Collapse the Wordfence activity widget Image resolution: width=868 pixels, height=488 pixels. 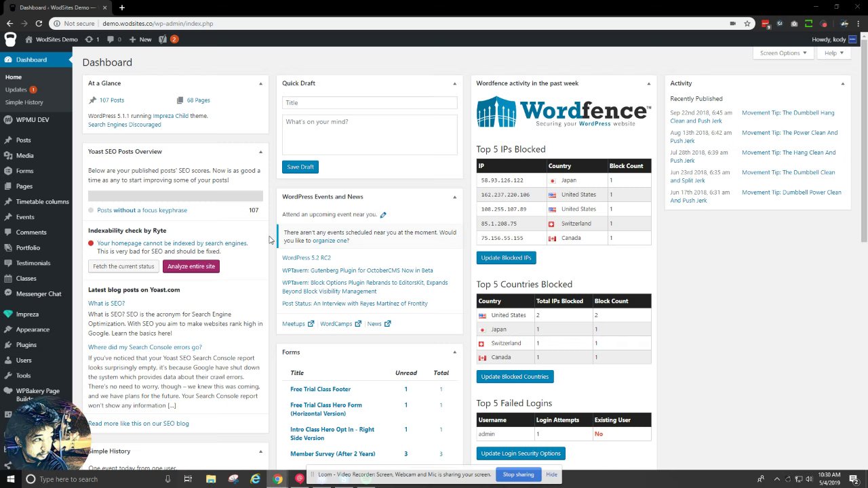pyautogui.click(x=648, y=83)
